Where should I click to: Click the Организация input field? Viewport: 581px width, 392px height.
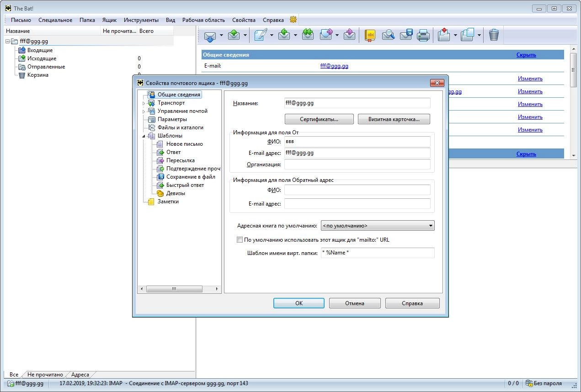pyautogui.click(x=357, y=164)
